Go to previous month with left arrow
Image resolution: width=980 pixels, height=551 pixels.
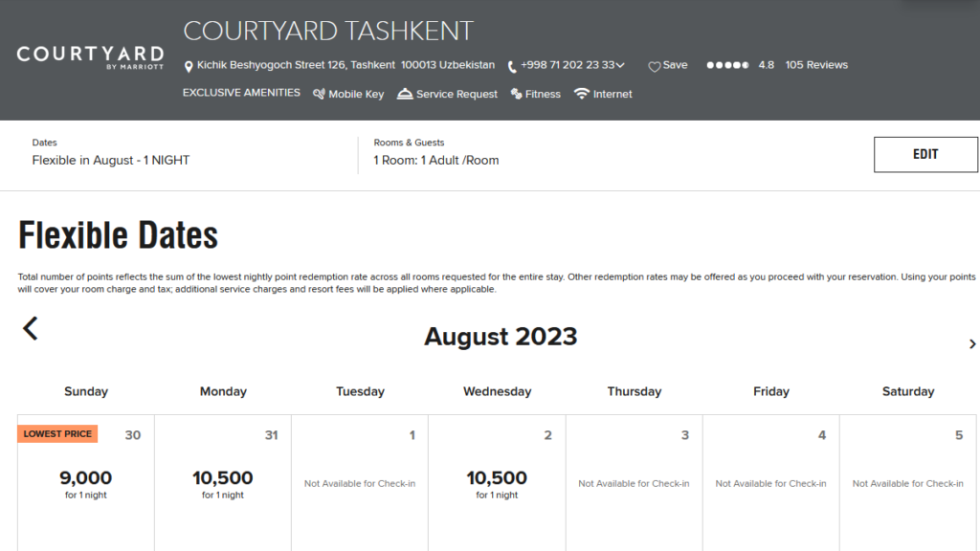[31, 328]
